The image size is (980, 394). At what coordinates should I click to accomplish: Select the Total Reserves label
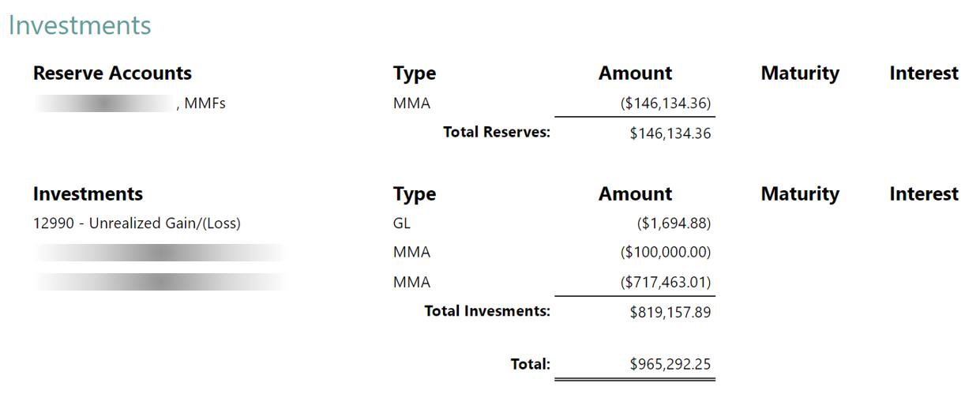(497, 132)
